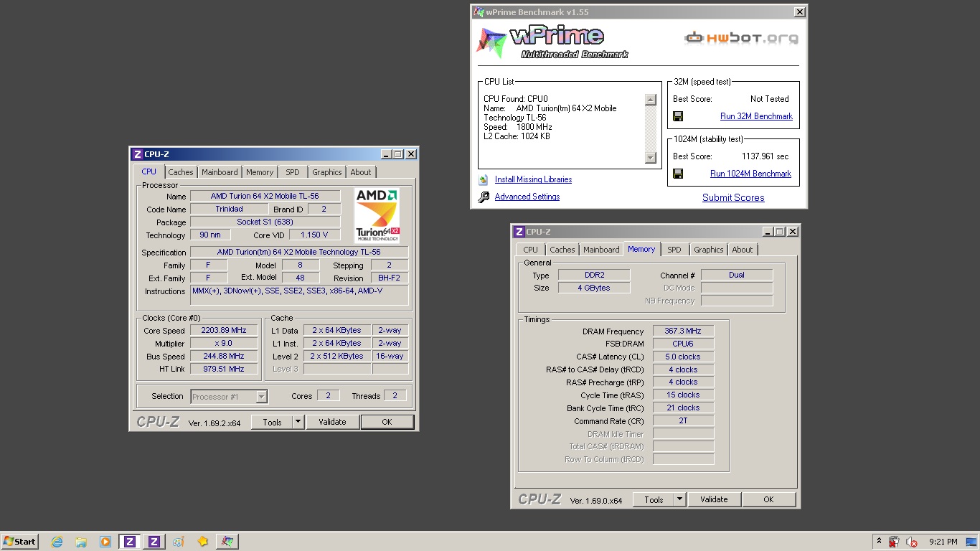Activate the second CPU-Z taskbar button
The image size is (980, 551).
[154, 542]
